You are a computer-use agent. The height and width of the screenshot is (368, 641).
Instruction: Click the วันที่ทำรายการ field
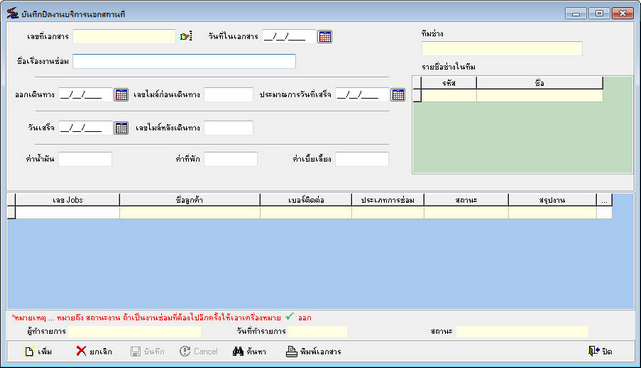pos(318,331)
